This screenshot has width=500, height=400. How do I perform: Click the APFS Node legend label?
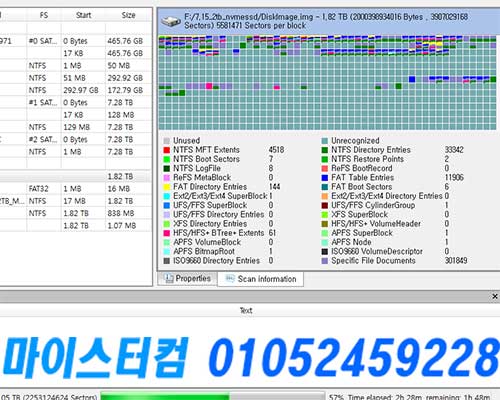[x=351, y=242]
